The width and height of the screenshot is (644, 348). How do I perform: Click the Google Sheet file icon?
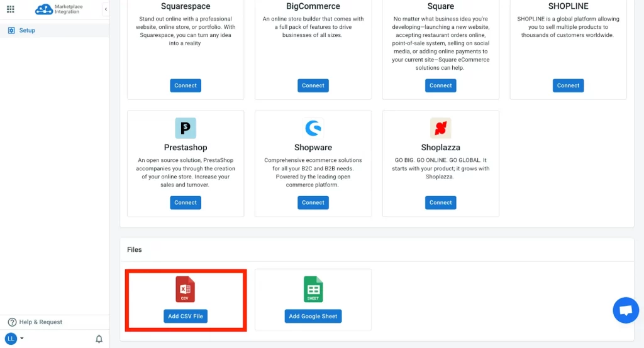(313, 290)
